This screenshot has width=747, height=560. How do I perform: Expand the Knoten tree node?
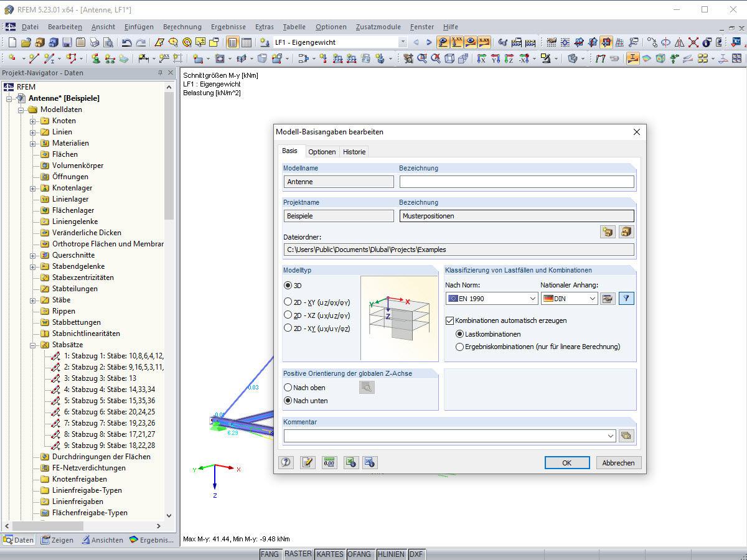[33, 121]
